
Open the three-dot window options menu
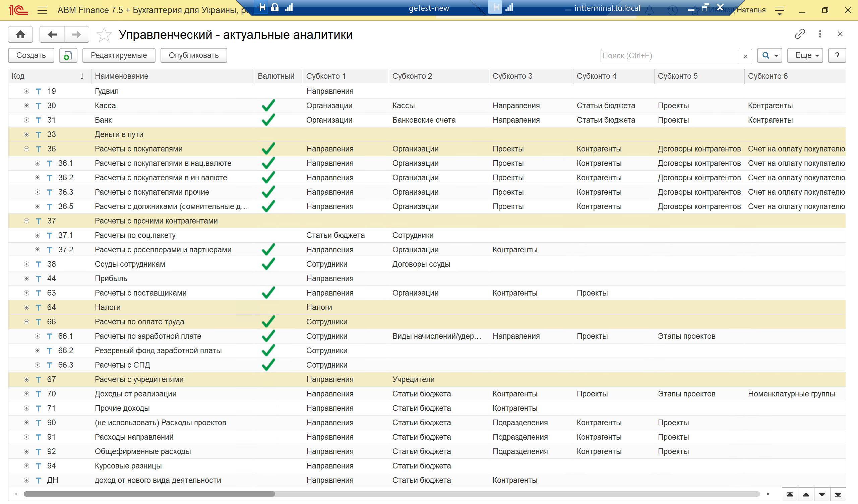820,34
